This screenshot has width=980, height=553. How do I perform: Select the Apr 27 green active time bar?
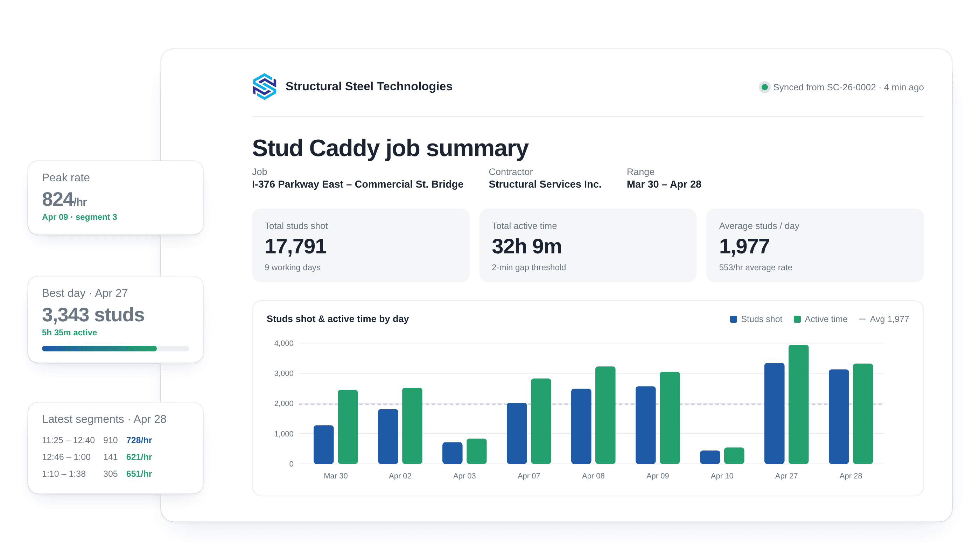(x=799, y=404)
